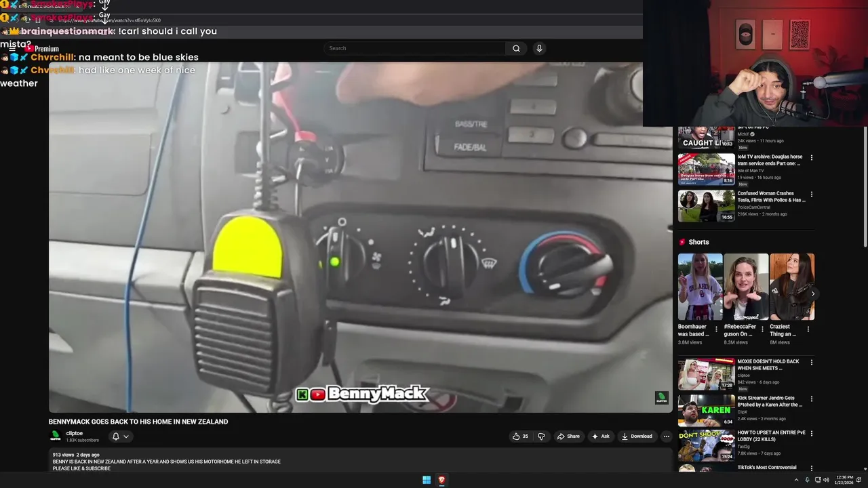Image resolution: width=868 pixels, height=488 pixels.
Task: Open the cliptoe channel avatar
Action: (x=56, y=436)
